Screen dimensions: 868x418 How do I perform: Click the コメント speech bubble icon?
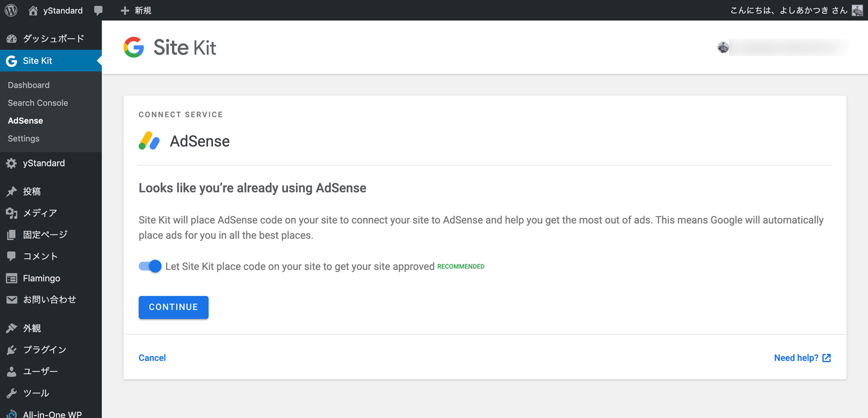coord(11,256)
